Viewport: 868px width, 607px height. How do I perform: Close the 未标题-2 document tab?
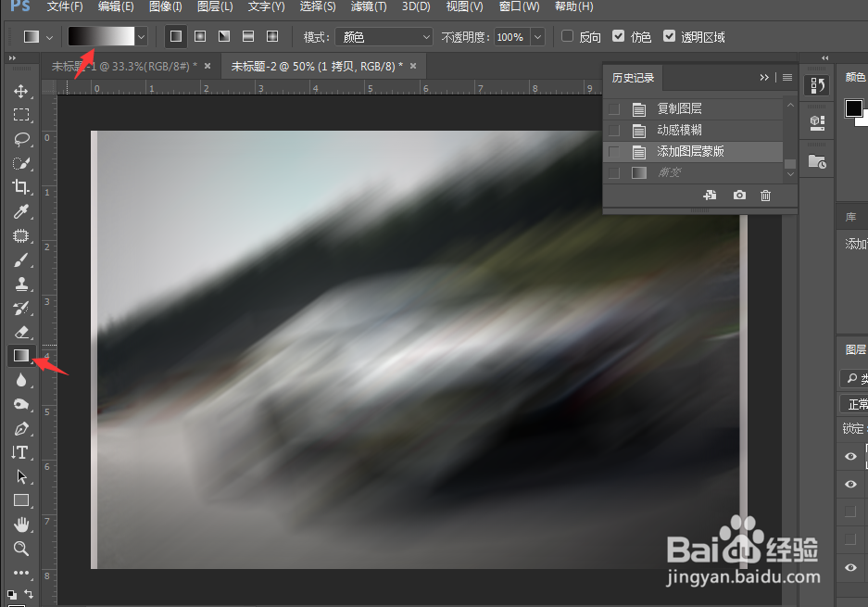point(413,66)
